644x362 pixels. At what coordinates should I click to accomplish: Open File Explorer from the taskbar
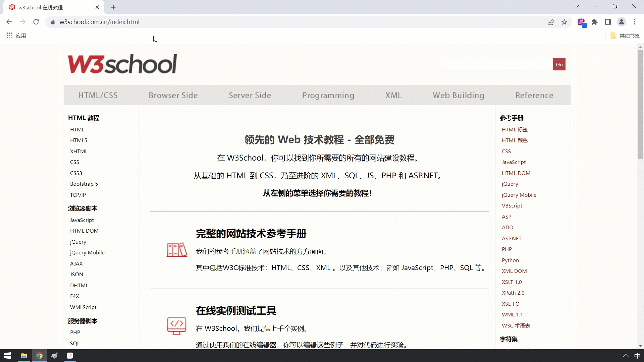click(24, 356)
